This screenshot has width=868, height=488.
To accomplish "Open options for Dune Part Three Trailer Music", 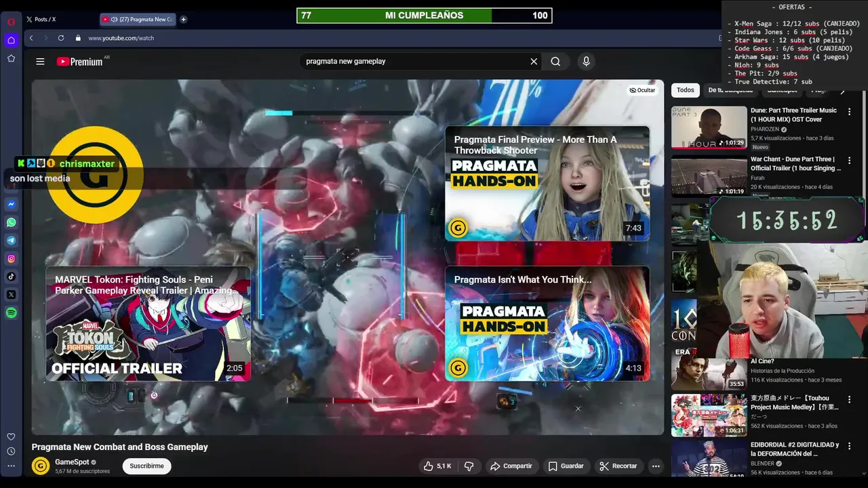I will click(x=849, y=112).
